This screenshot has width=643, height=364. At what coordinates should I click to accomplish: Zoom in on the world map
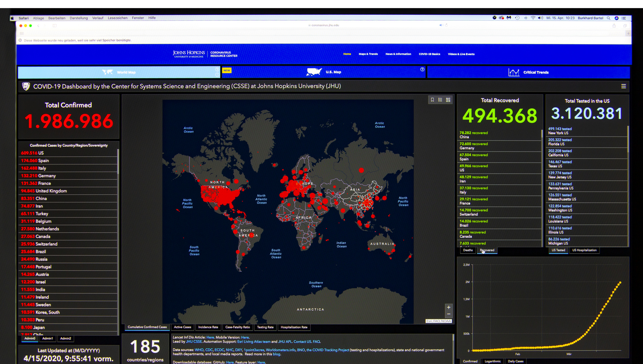click(x=448, y=307)
